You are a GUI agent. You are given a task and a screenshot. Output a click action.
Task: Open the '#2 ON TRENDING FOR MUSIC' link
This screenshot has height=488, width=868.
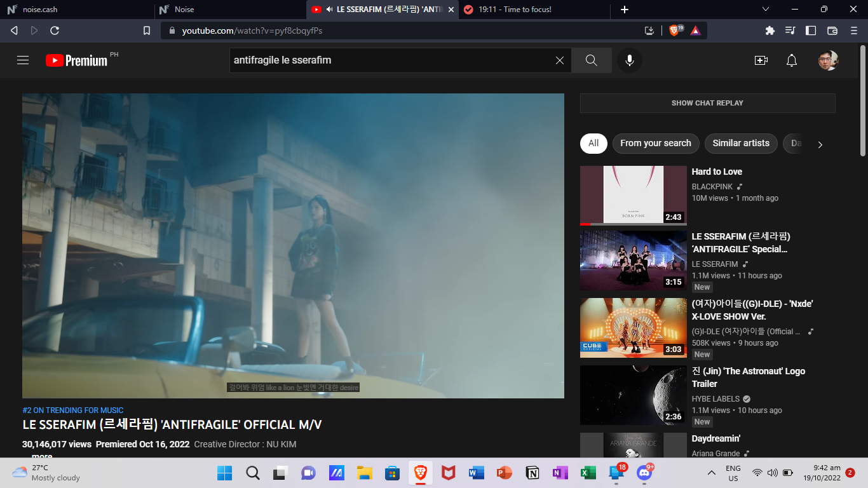73,410
